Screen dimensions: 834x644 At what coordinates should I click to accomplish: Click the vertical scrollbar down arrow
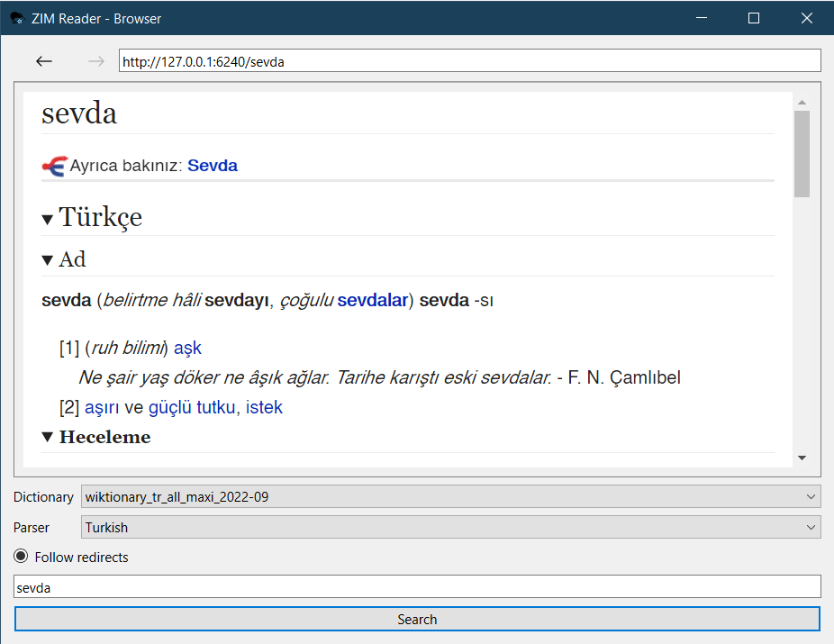click(802, 458)
